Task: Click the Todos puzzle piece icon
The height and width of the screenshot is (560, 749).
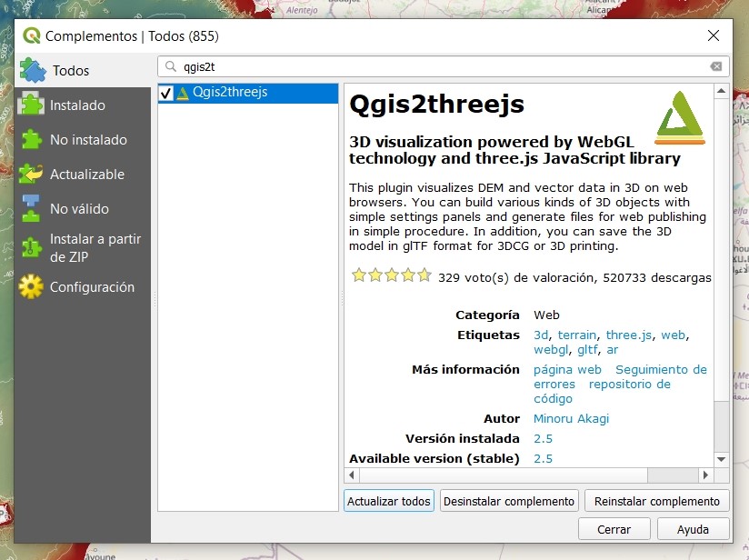Action: [33, 70]
